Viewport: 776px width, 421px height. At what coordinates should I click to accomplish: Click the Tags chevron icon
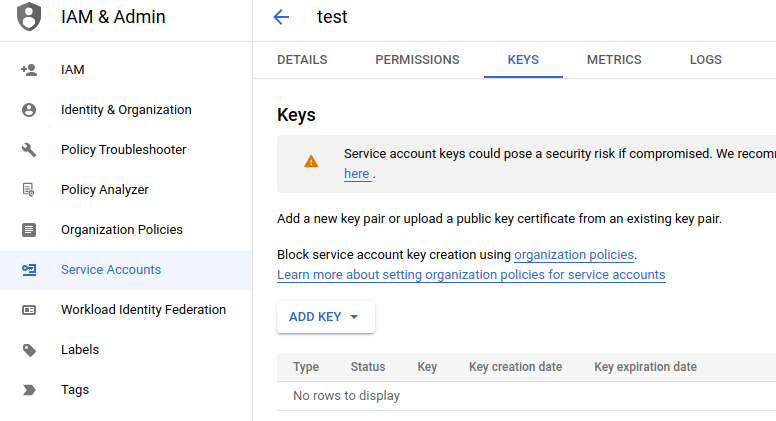[29, 390]
